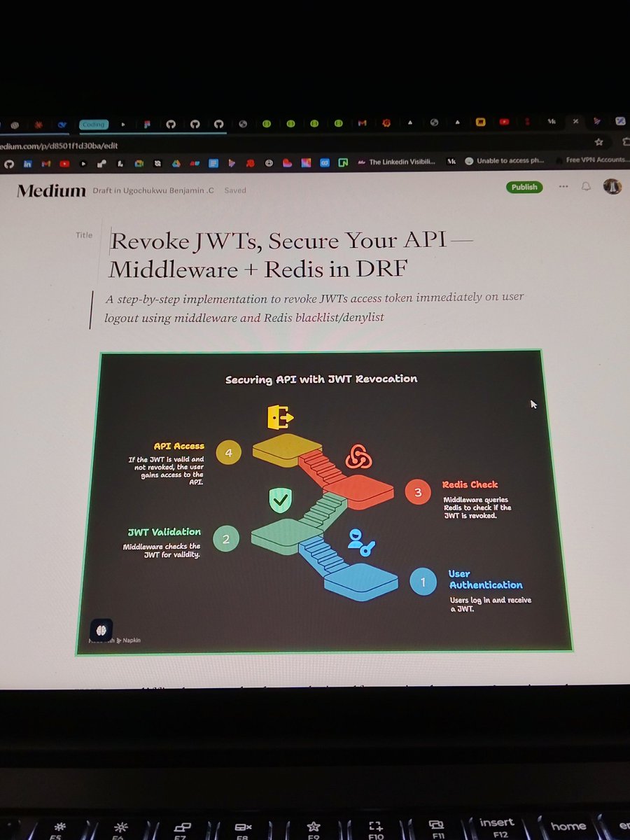Open the Google Drive bookmark

[176, 164]
